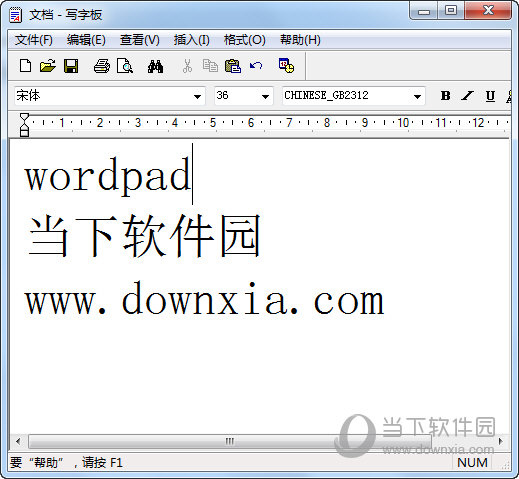Screen dimensions: 519x479
Task: Open the 文件(F) menu
Action: point(34,40)
